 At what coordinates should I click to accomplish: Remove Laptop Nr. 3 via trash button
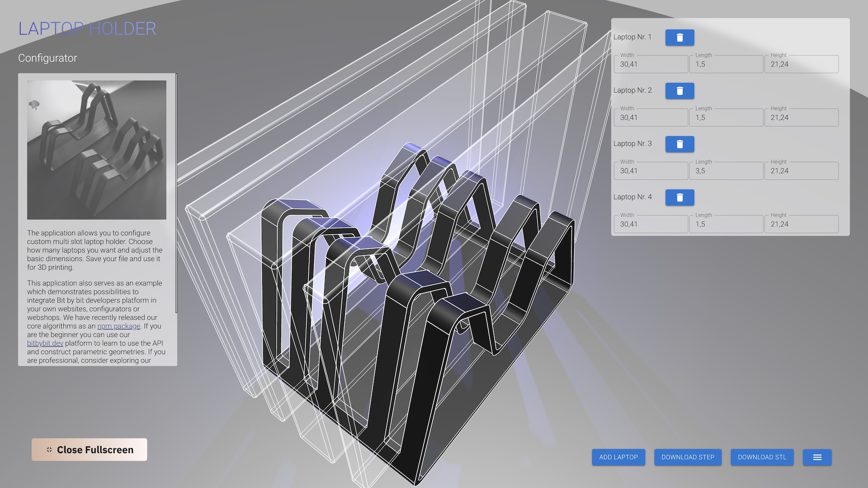[679, 144]
